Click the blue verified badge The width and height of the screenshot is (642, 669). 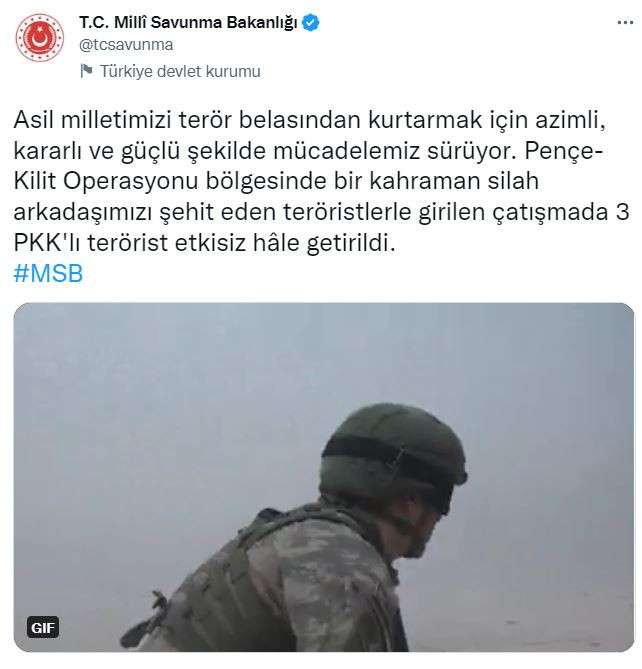pos(311,23)
